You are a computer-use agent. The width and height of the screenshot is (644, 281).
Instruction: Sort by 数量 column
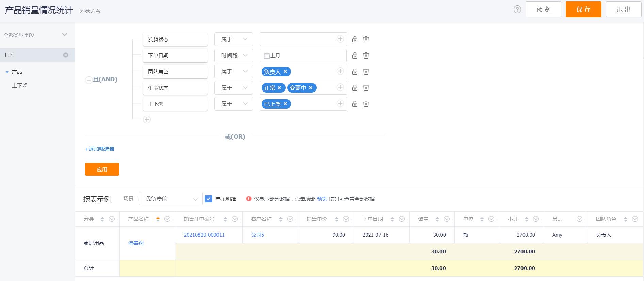(437, 219)
